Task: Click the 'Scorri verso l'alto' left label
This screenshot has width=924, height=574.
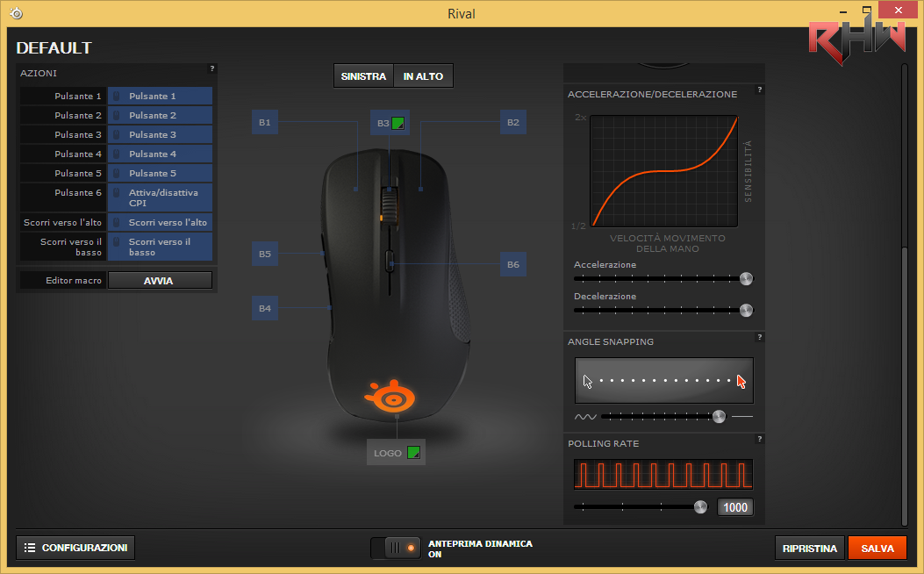Action: tap(62, 223)
